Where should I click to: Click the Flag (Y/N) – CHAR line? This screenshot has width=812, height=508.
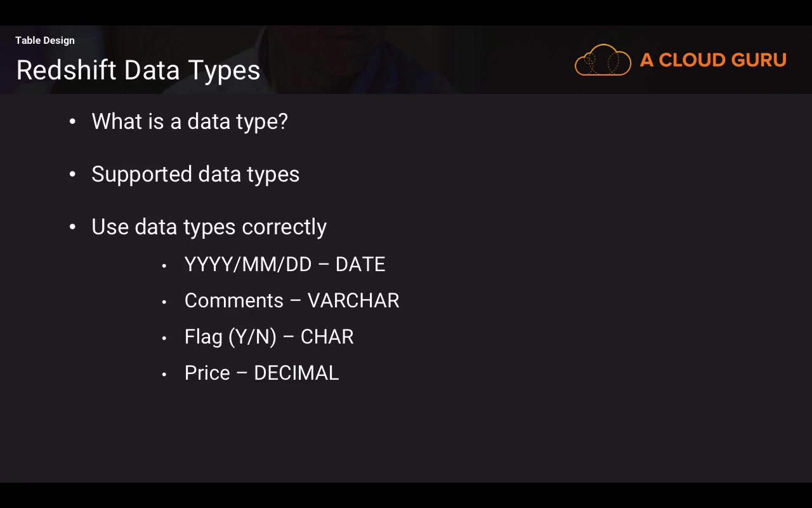[x=269, y=337]
